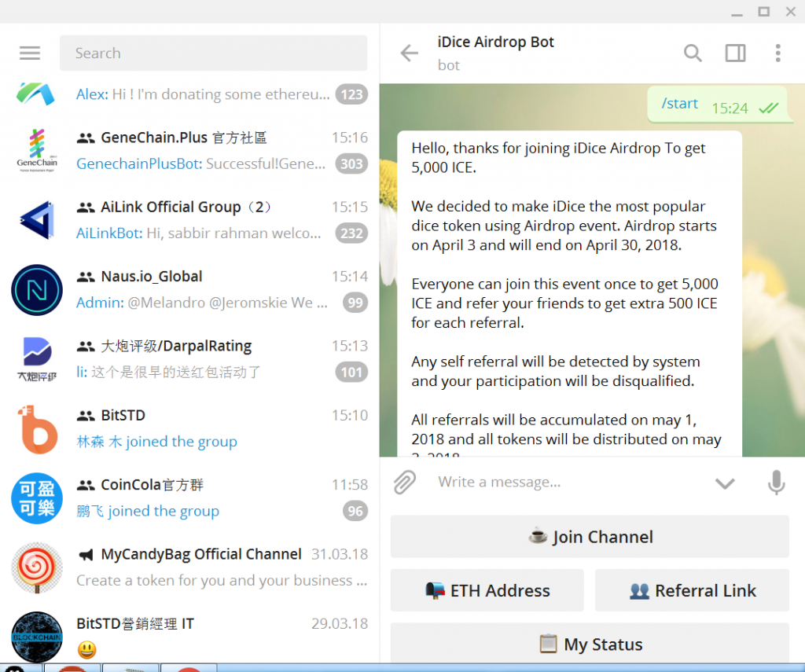805x672 pixels.
Task: Click the 96 unread badge
Action: [x=355, y=512]
